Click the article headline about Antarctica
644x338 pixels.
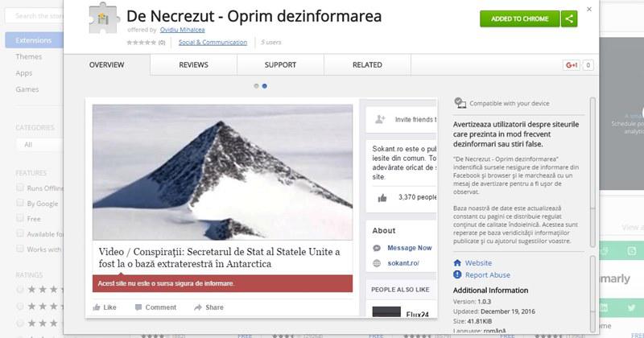tap(219, 258)
